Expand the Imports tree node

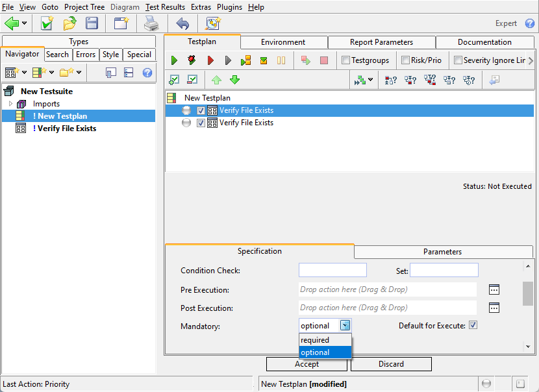point(10,104)
